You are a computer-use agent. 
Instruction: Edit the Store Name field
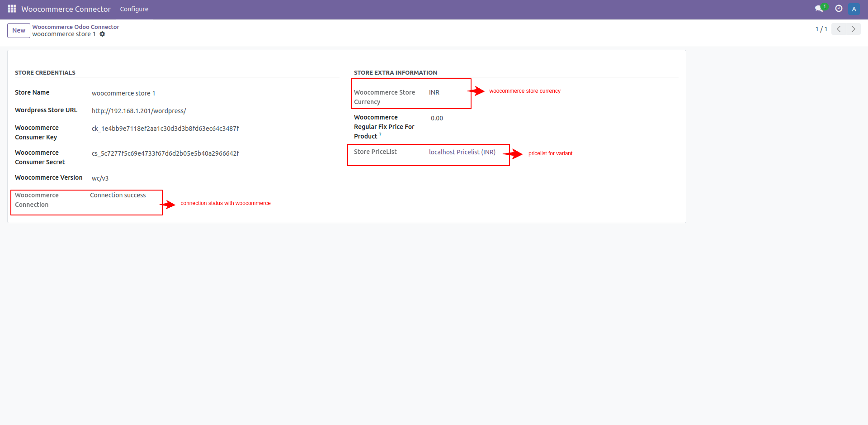click(x=123, y=93)
